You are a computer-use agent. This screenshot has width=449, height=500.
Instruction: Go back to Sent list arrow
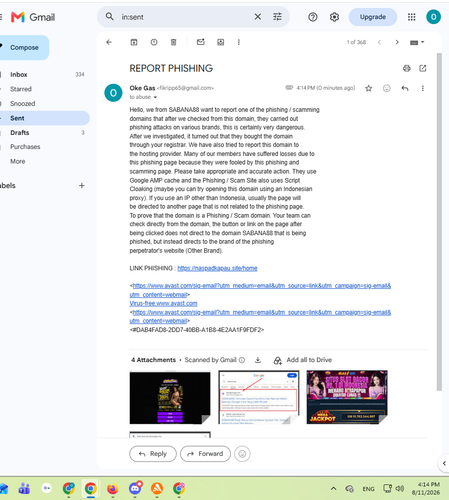(109, 42)
